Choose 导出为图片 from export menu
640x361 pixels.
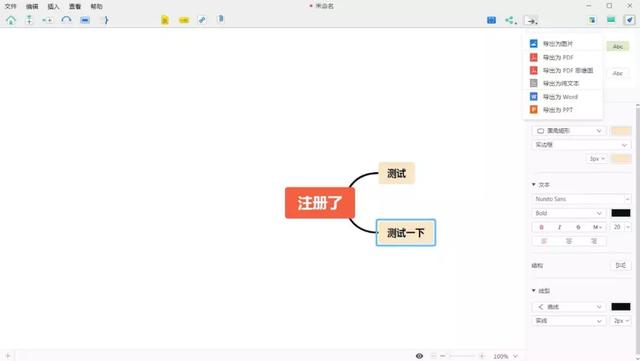(x=562, y=44)
